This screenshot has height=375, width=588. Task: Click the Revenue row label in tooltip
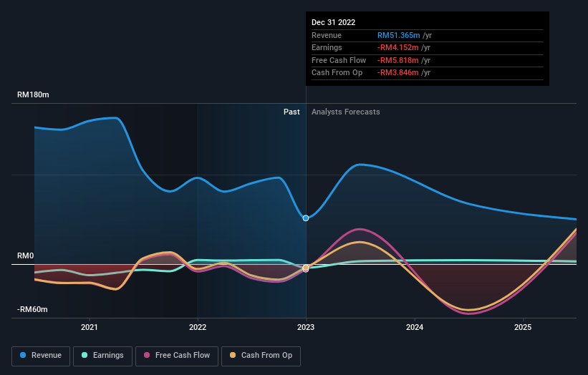327,35
